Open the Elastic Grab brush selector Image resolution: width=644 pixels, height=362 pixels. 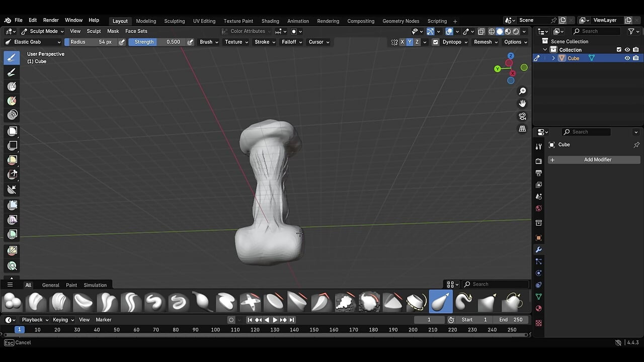tap(33, 42)
